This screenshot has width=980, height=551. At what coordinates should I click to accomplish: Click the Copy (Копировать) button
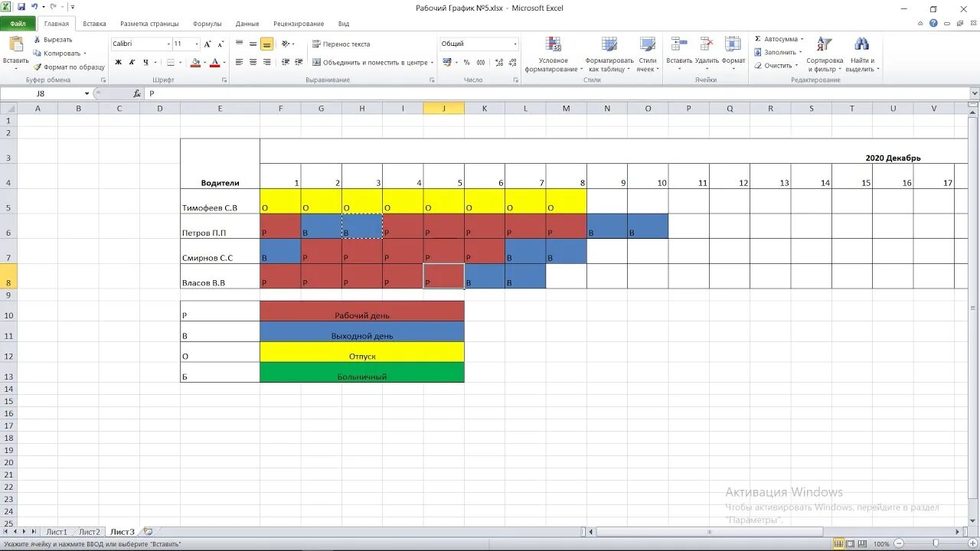click(x=60, y=54)
